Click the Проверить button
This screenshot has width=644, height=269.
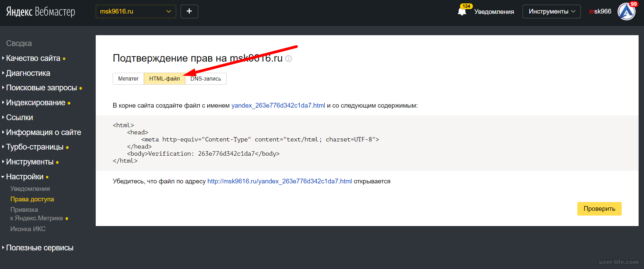coord(599,209)
